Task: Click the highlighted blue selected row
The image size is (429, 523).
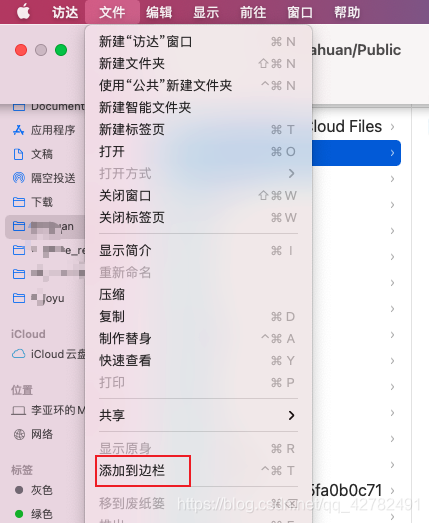Action: (356, 153)
